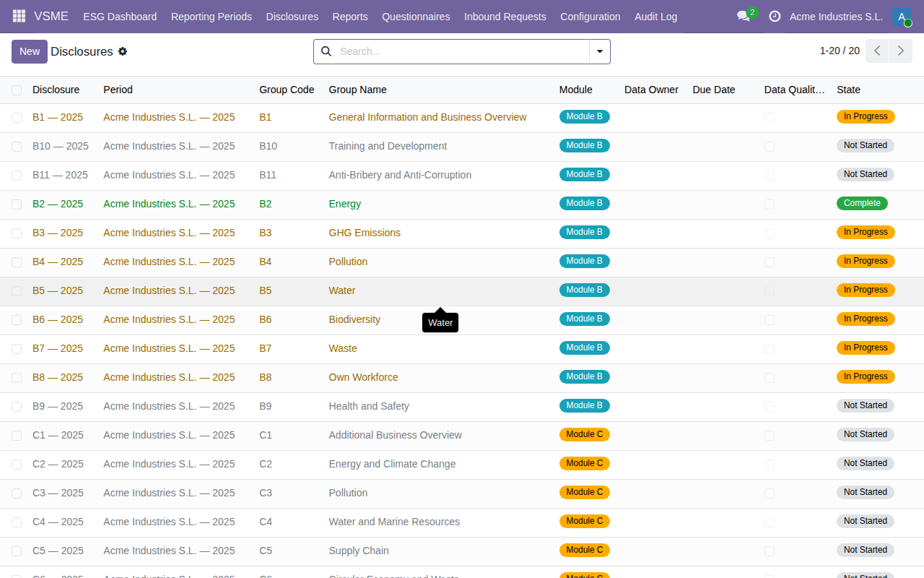Sort by Module column header
The height and width of the screenshot is (578, 924).
(576, 90)
